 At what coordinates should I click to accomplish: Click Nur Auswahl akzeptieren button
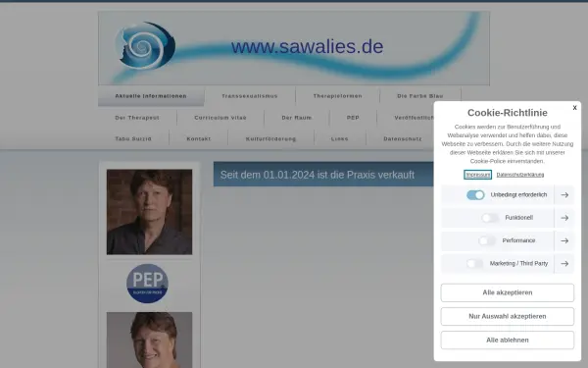pyautogui.click(x=508, y=316)
